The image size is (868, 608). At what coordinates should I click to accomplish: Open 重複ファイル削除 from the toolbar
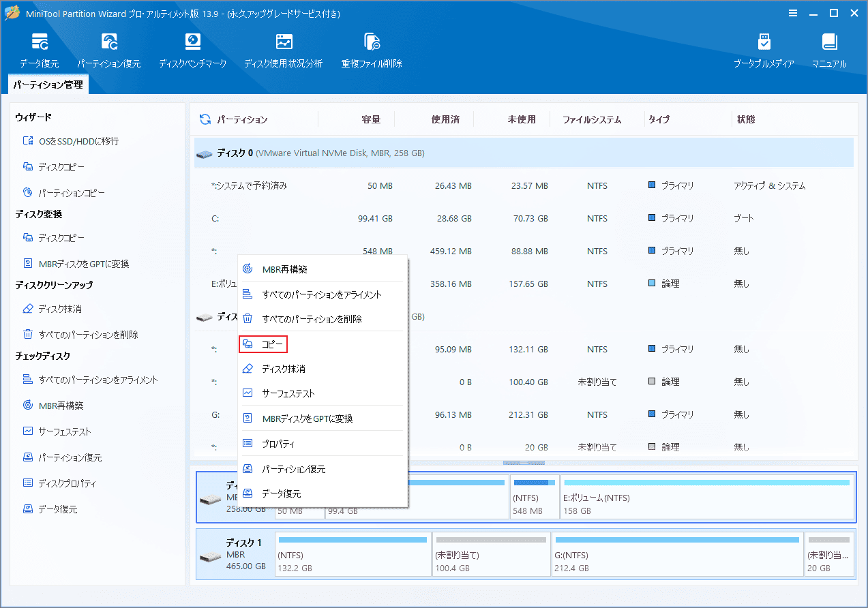click(x=372, y=50)
